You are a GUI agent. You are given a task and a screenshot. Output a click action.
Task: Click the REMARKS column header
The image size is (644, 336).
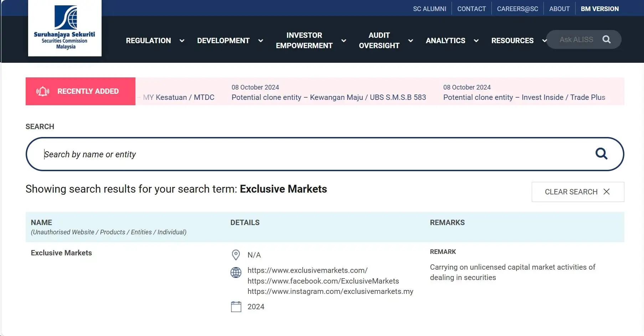tap(447, 223)
